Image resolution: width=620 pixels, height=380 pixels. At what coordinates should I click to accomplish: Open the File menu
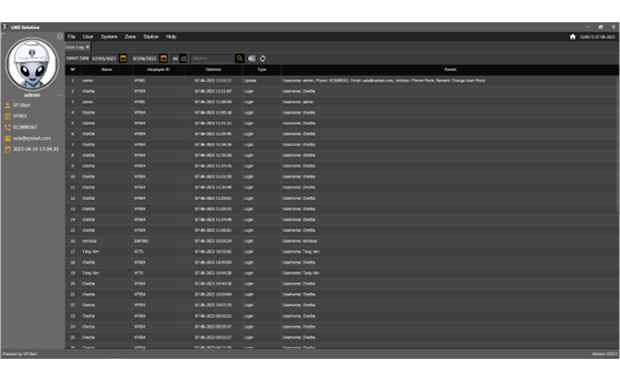(71, 37)
